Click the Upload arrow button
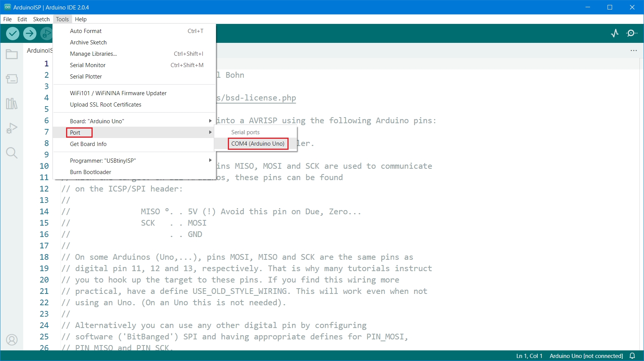Image resolution: width=644 pixels, height=361 pixels. 30,34
